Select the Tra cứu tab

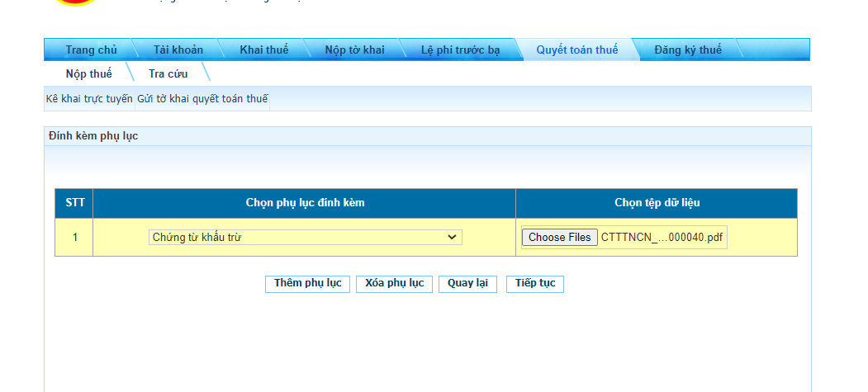point(168,73)
